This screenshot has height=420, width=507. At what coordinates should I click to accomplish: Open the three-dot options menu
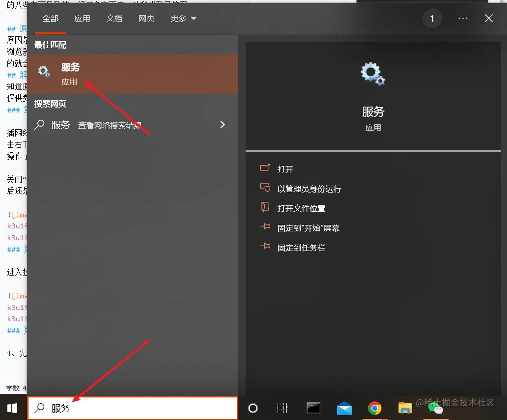[463, 19]
